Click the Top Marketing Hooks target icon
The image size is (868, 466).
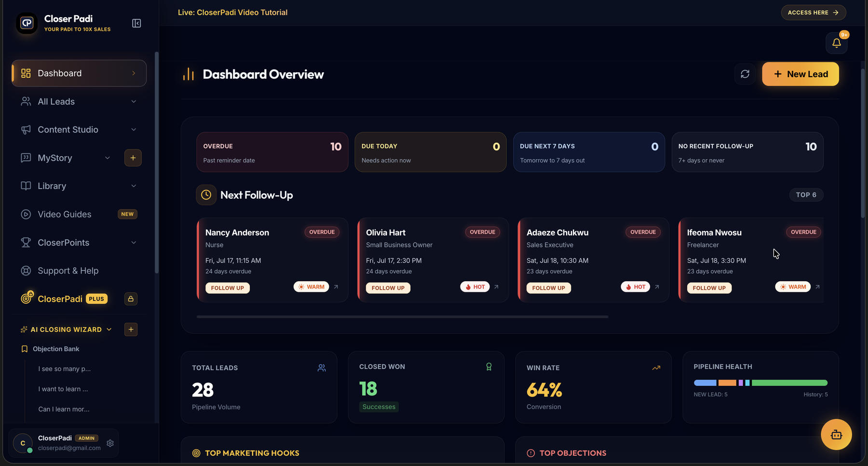[x=196, y=453]
